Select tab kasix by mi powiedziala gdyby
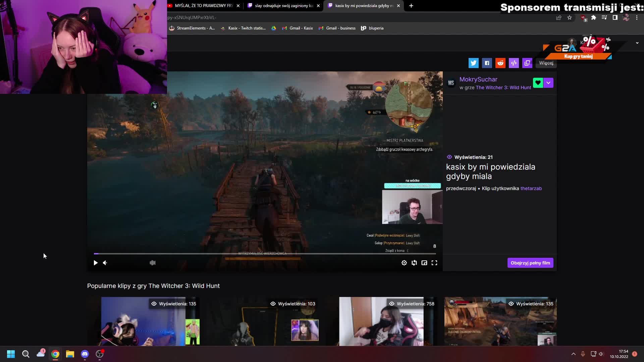The height and width of the screenshot is (362, 644). click(x=364, y=6)
